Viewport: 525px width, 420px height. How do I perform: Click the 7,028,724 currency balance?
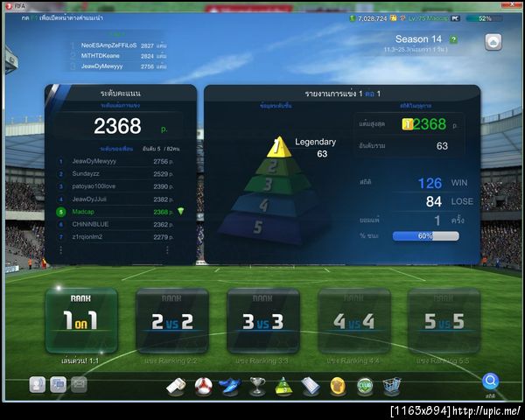tap(373, 18)
